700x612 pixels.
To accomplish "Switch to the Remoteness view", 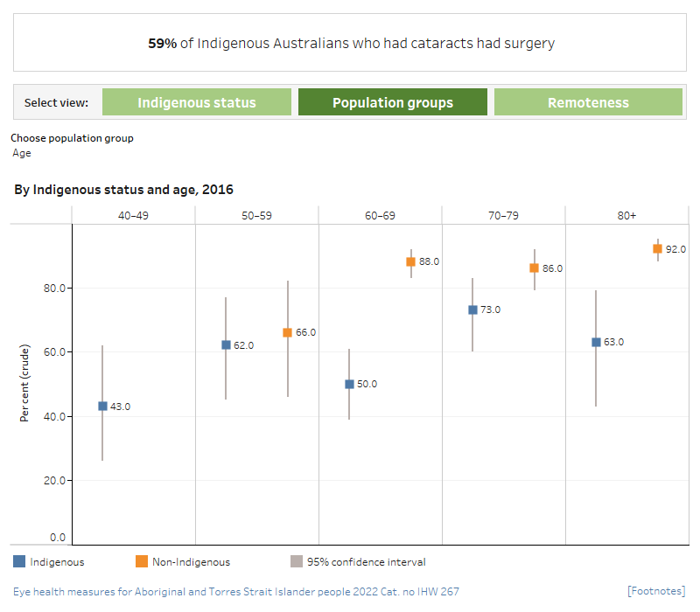I will (589, 101).
